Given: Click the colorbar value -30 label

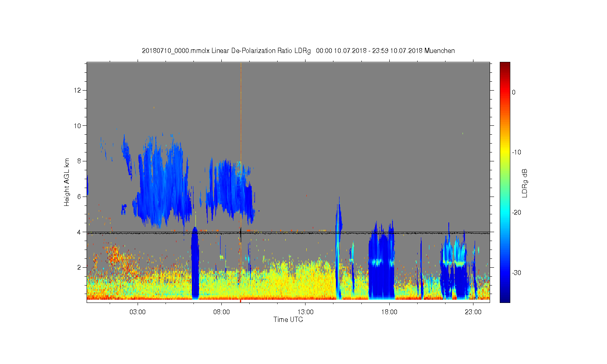Looking at the screenshot, I should [x=516, y=273].
